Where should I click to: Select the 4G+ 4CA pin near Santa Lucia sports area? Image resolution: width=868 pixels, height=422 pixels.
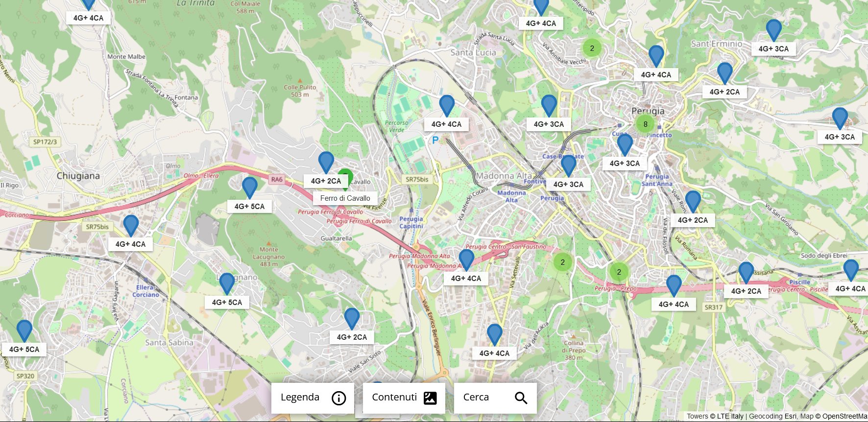tap(446, 106)
